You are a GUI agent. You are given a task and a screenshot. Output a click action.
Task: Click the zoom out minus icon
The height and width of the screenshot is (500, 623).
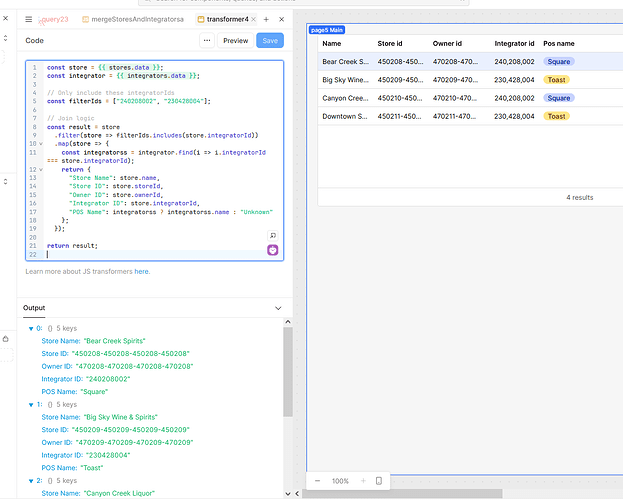pyautogui.click(x=317, y=481)
